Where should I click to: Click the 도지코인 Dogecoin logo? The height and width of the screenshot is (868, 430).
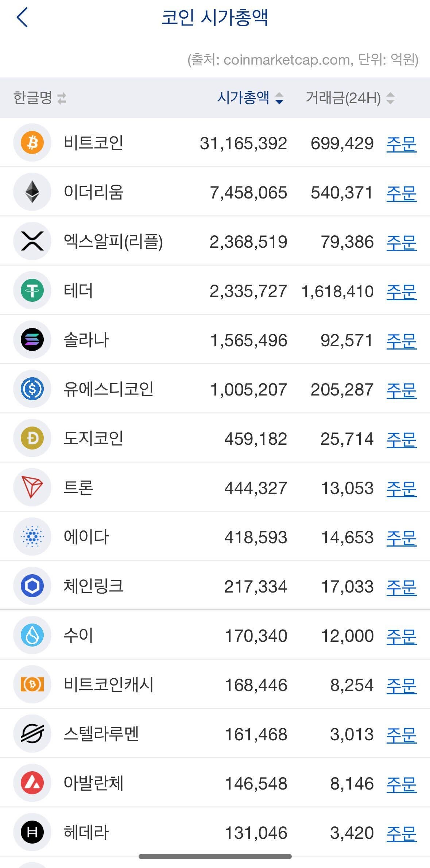(32, 438)
